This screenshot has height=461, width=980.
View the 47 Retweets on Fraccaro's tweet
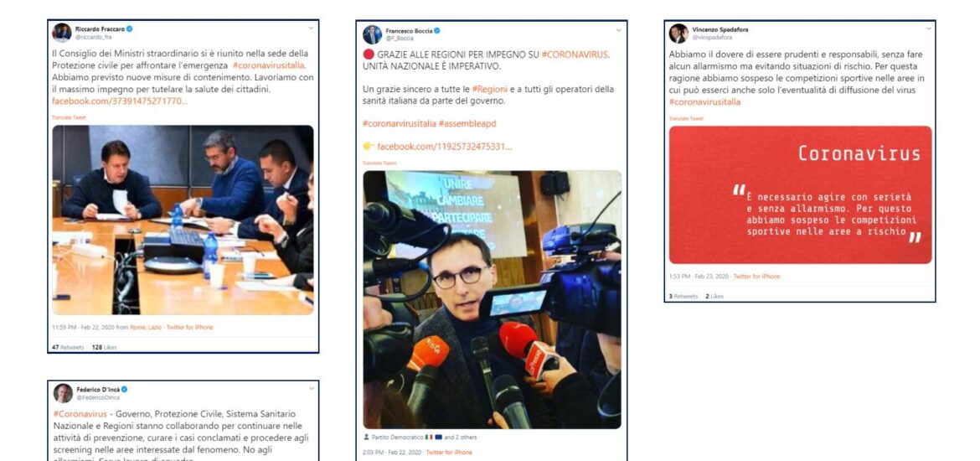[68, 347]
